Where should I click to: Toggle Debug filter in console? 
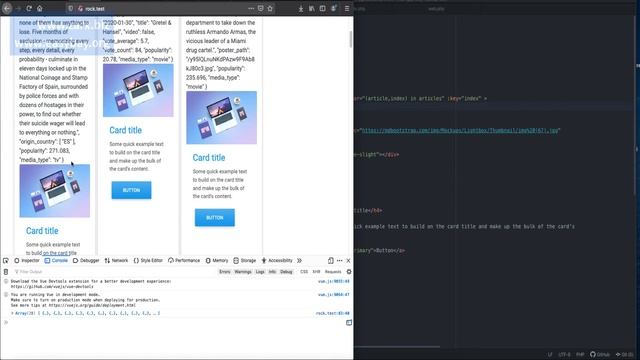click(x=286, y=271)
